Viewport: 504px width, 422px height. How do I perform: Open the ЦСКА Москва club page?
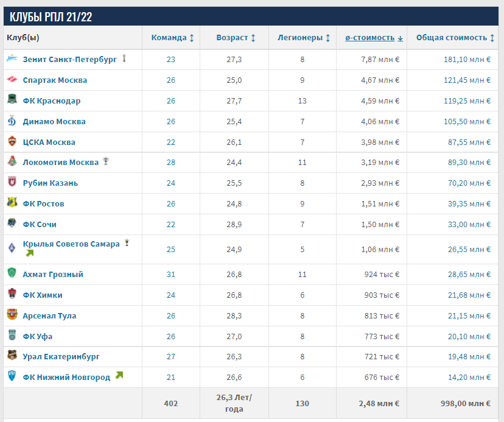pyautogui.click(x=49, y=142)
